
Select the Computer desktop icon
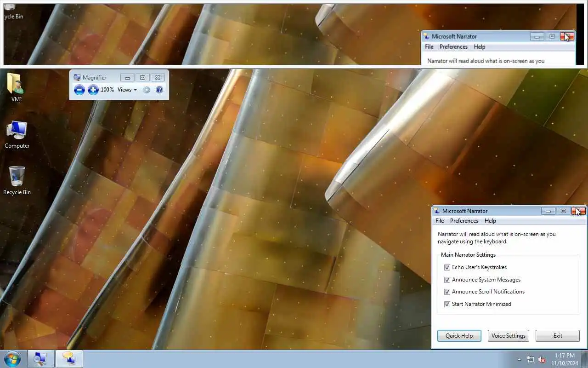(x=17, y=135)
